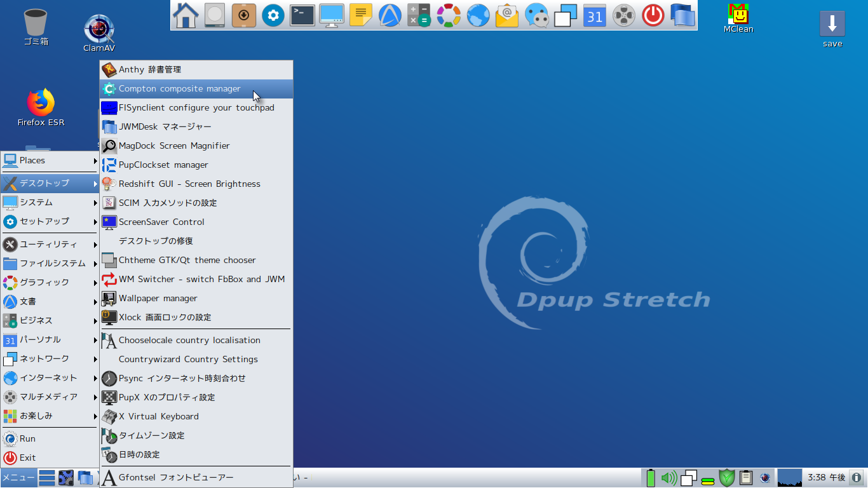Open the calendar 31 icon in the dock
Image resolution: width=868 pixels, height=488 pixels.
pos(595,15)
